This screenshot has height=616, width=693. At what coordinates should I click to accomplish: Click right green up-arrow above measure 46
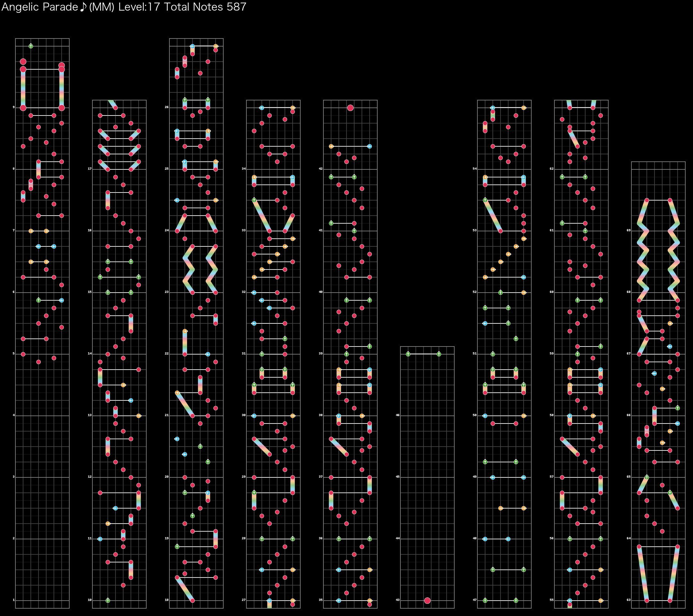click(x=439, y=354)
